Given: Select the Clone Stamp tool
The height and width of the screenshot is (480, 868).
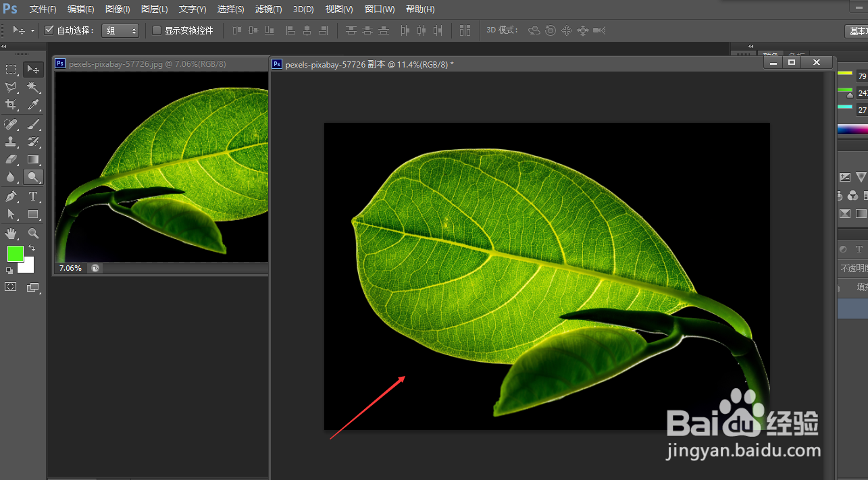Looking at the screenshot, I should click(x=11, y=142).
